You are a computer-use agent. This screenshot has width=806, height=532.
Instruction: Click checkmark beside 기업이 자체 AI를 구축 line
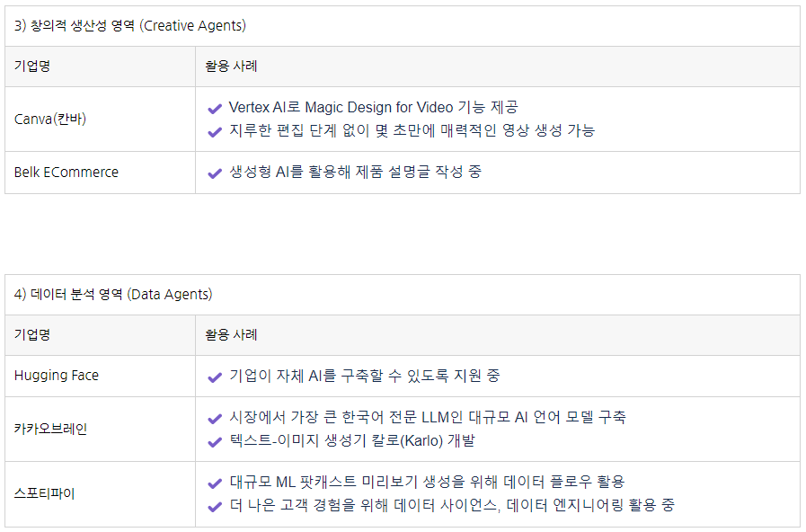click(215, 377)
